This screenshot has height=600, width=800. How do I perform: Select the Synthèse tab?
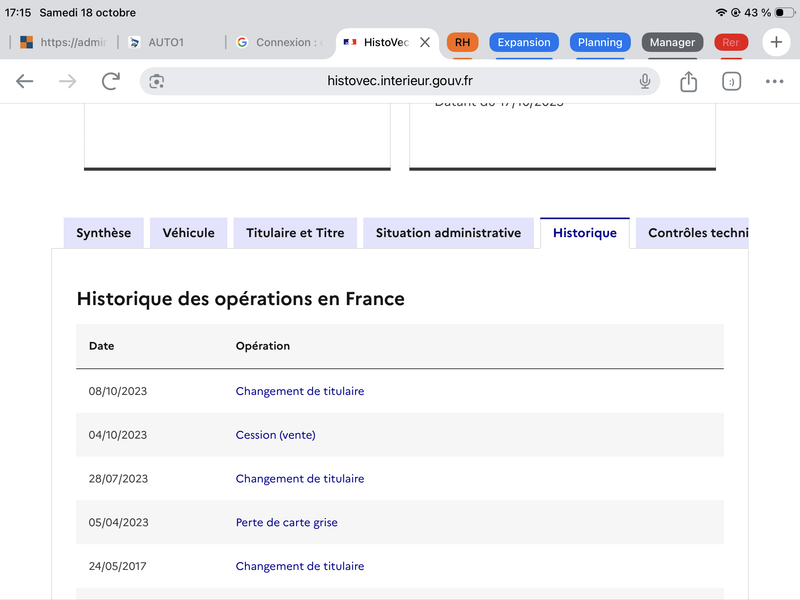(104, 233)
